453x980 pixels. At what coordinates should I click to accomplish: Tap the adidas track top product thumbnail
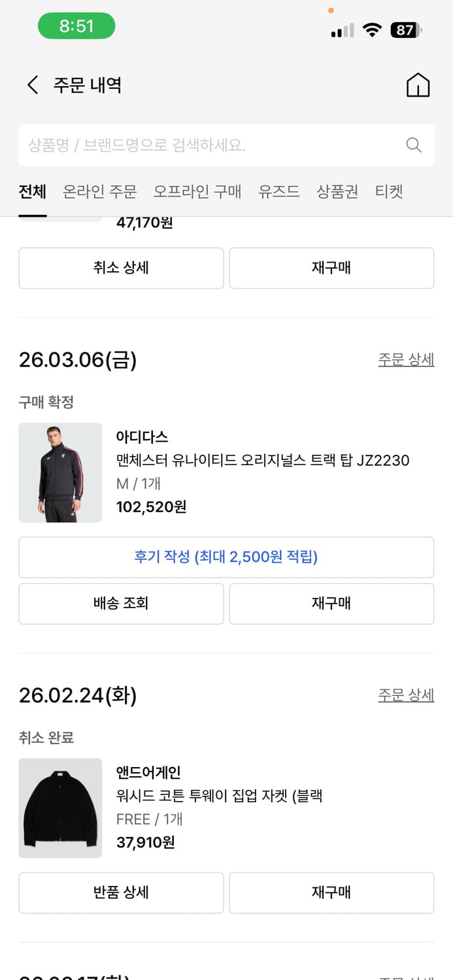pos(60,472)
